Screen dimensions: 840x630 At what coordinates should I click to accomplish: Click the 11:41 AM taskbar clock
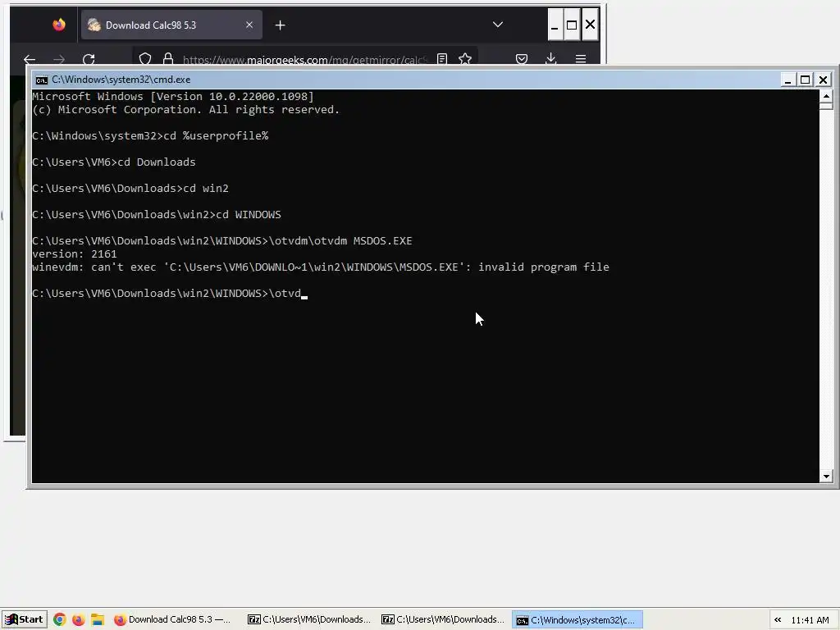(810, 620)
